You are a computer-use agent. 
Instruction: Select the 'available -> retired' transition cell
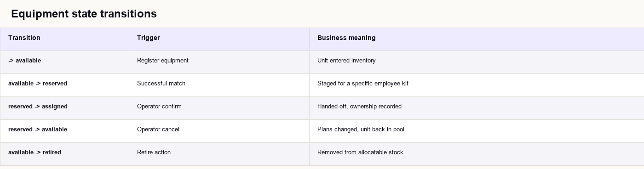tap(64, 154)
